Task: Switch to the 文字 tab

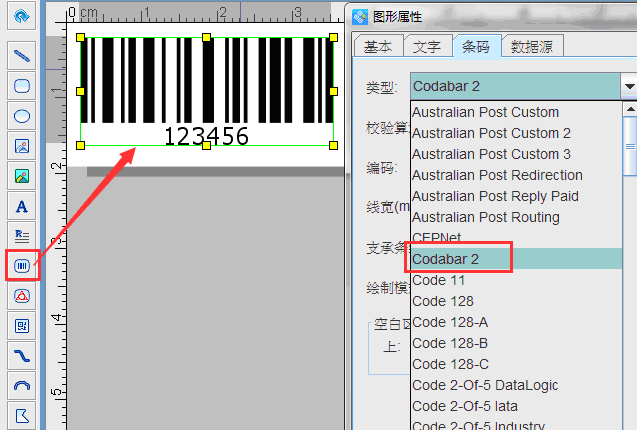Action: [x=427, y=47]
